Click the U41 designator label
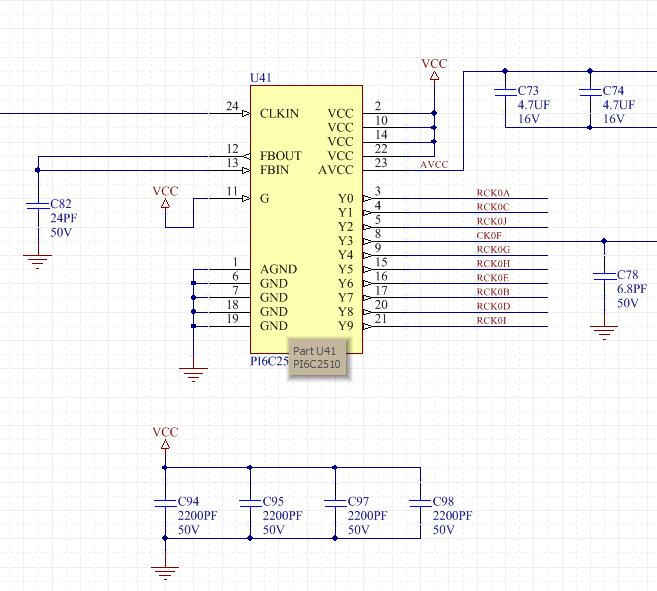 point(261,78)
